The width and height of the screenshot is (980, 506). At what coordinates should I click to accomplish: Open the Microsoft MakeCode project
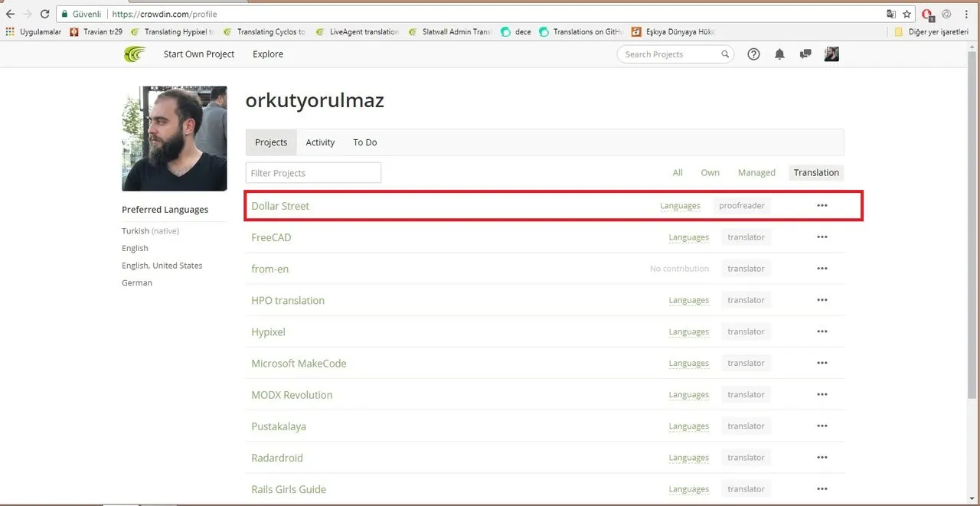299,364
